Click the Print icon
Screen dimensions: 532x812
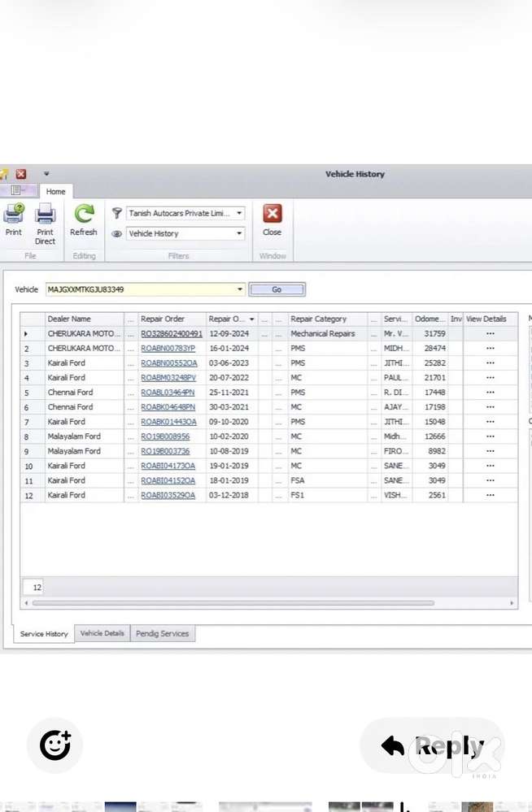point(14,213)
